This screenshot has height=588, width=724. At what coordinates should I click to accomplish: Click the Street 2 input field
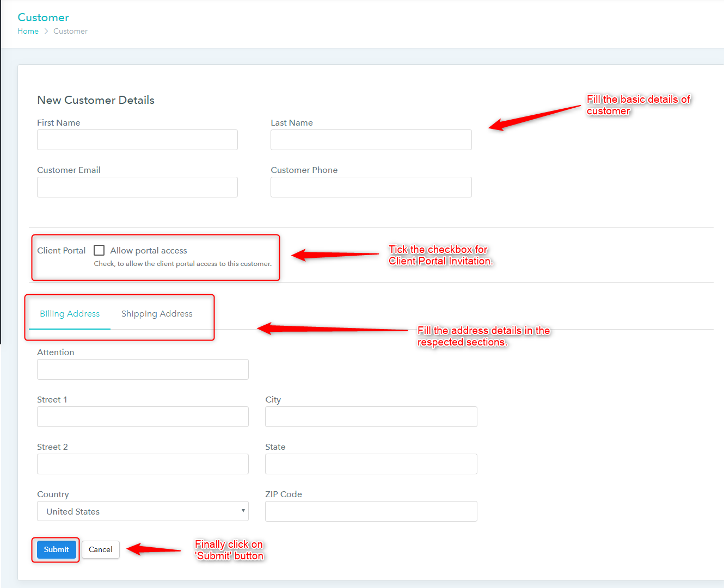pyautogui.click(x=143, y=464)
